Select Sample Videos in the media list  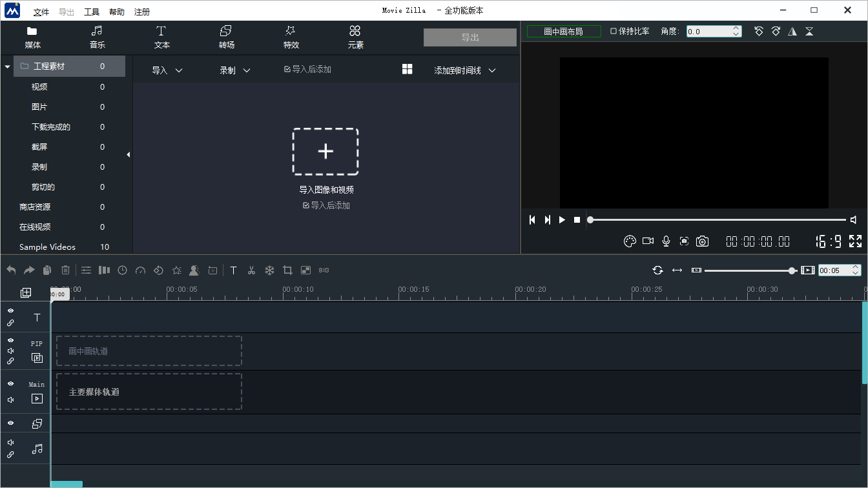point(47,247)
